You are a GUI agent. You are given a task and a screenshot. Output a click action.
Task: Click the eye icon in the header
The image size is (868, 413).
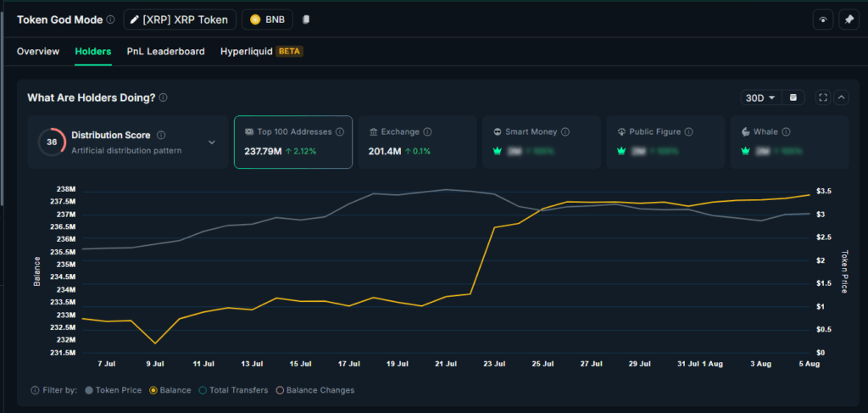(x=823, y=20)
